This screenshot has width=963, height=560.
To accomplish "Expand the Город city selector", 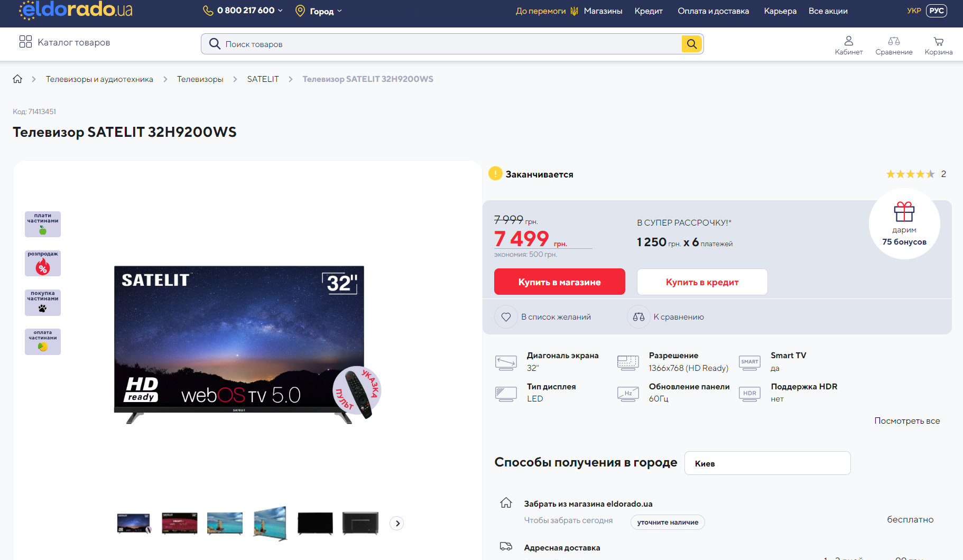I will (319, 11).
